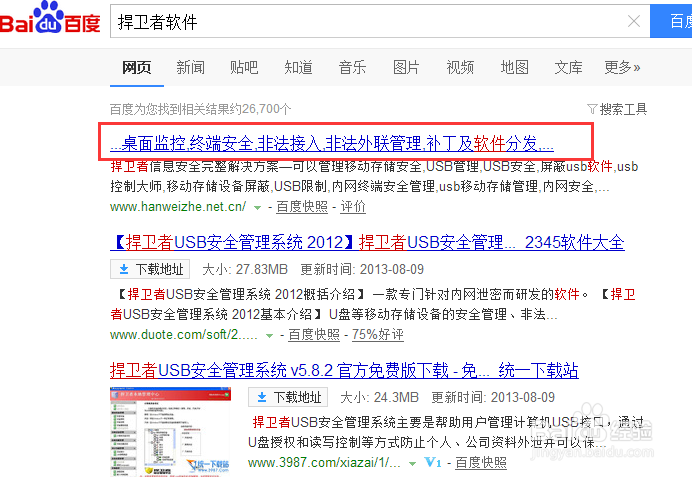This screenshot has width=692, height=477.
Task: Click download arrow icon in 24.3MB result
Action: 262,397
